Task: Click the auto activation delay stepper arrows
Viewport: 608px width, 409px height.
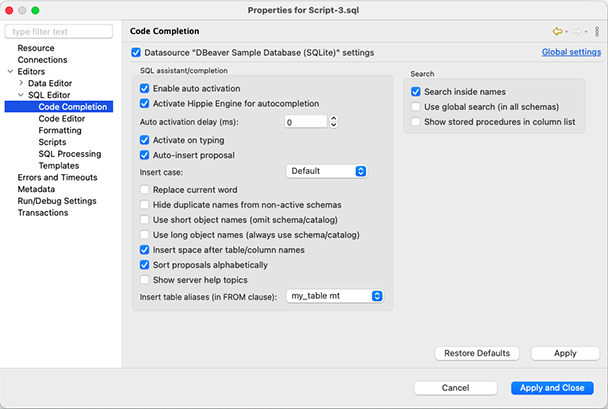Action: point(333,122)
